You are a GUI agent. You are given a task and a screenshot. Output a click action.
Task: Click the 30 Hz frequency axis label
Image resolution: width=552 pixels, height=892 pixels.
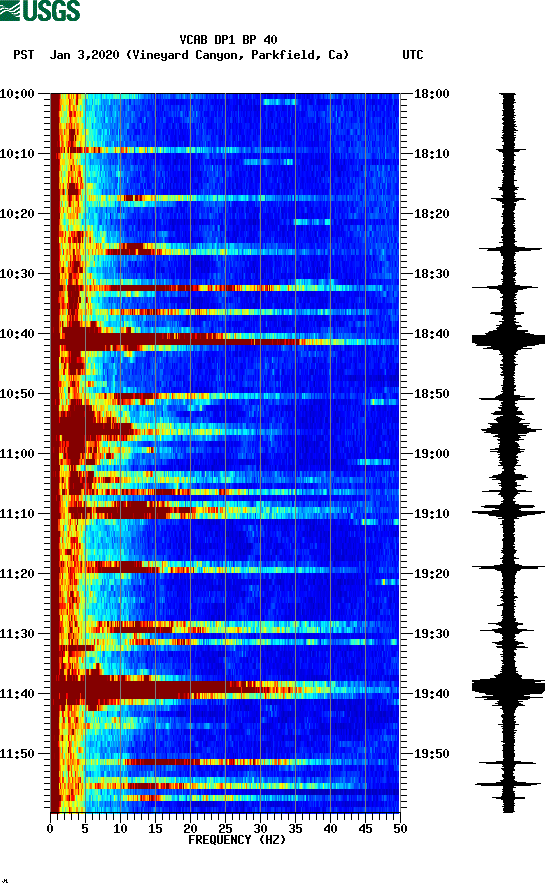click(x=260, y=828)
